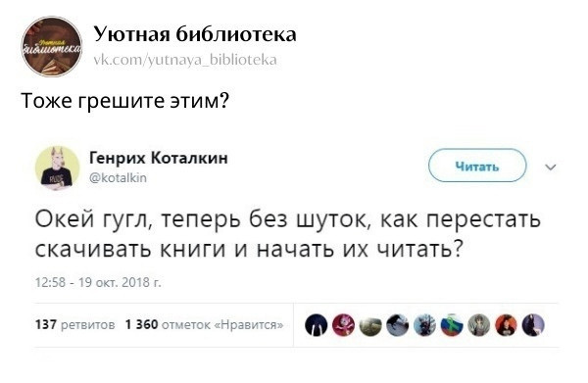The width and height of the screenshot is (588, 383).
Task: Click the grey anime character liker avatar
Action: click(x=479, y=325)
